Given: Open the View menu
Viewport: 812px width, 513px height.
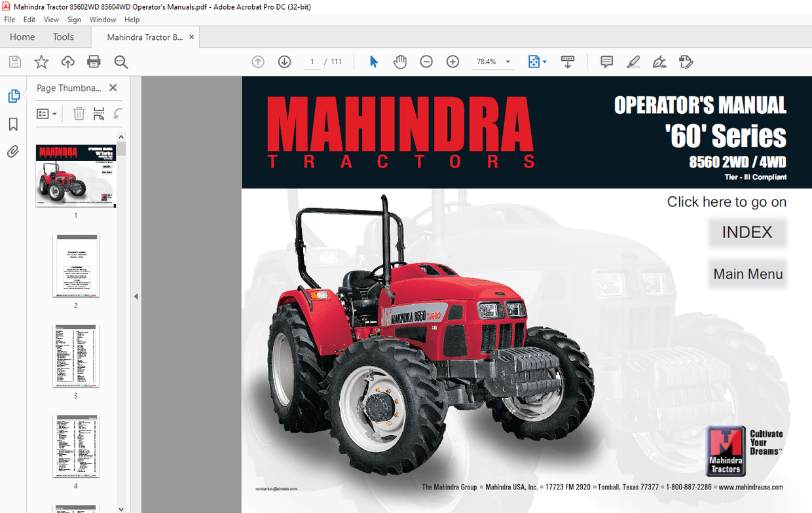Looking at the screenshot, I should coord(52,20).
